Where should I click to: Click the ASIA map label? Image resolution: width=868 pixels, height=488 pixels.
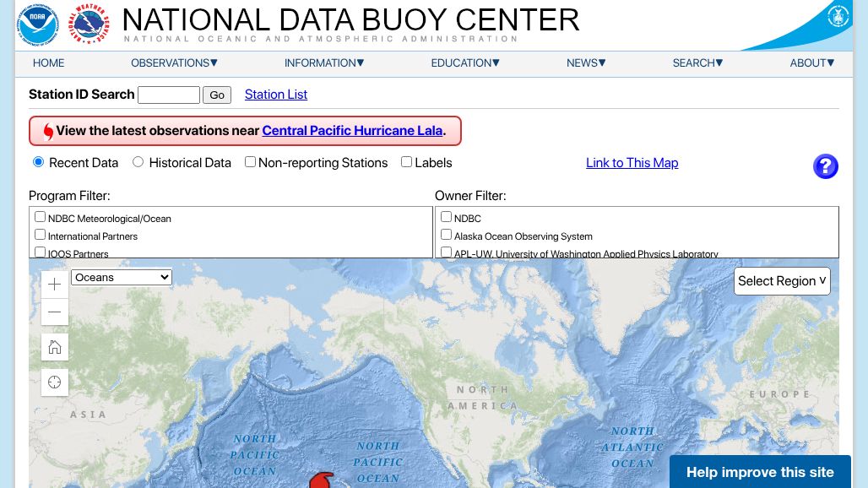coord(88,415)
